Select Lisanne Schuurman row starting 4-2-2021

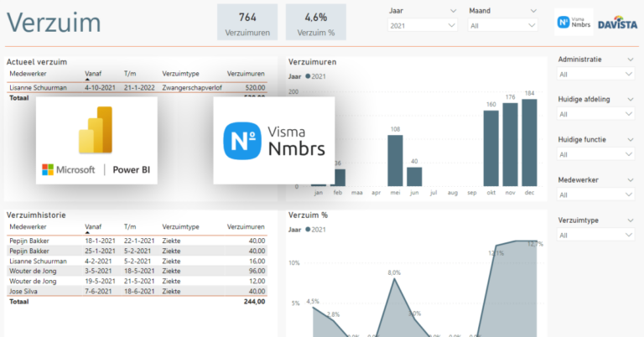[138, 261]
